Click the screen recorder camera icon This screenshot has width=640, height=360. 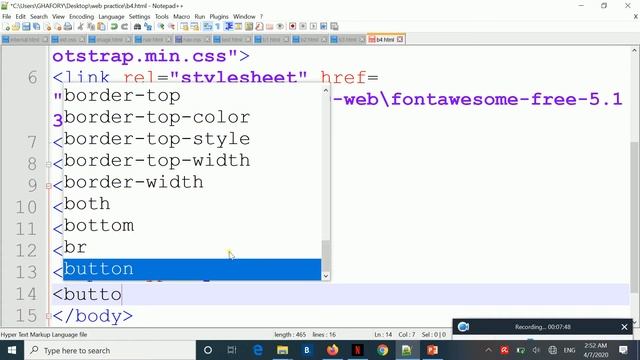tap(463, 327)
